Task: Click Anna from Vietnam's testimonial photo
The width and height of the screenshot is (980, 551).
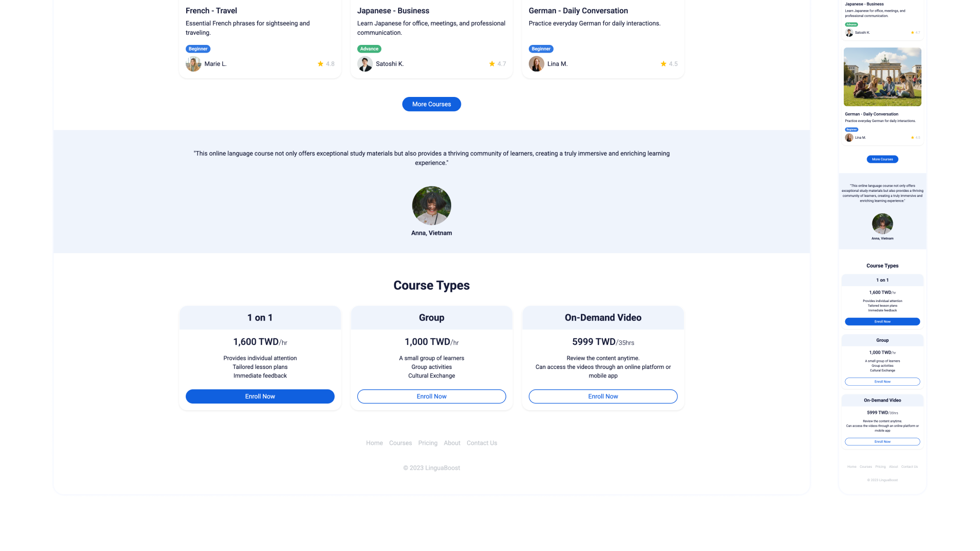Action: 431,206
